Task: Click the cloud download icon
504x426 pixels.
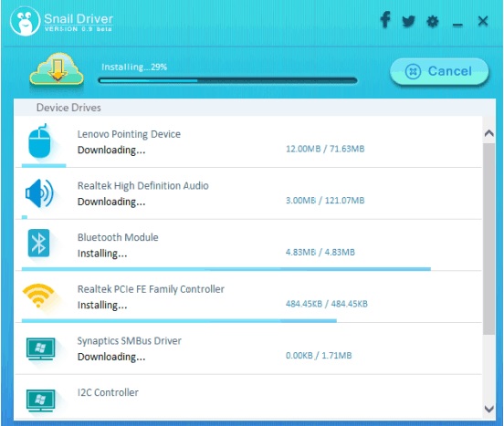Action: (57, 69)
